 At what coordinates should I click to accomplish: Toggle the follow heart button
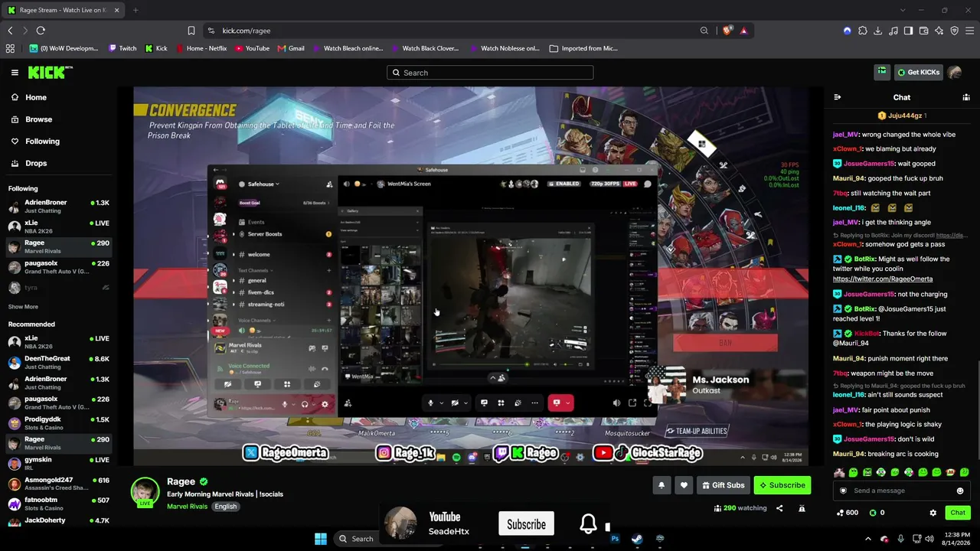(x=684, y=485)
